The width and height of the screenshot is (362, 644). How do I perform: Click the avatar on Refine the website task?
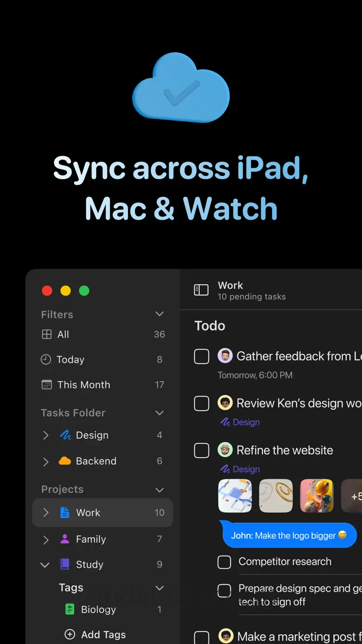(x=225, y=450)
